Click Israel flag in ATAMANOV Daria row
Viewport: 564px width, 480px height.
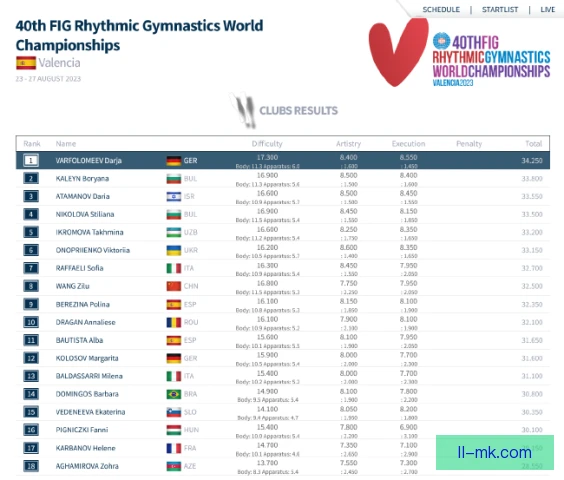click(174, 196)
